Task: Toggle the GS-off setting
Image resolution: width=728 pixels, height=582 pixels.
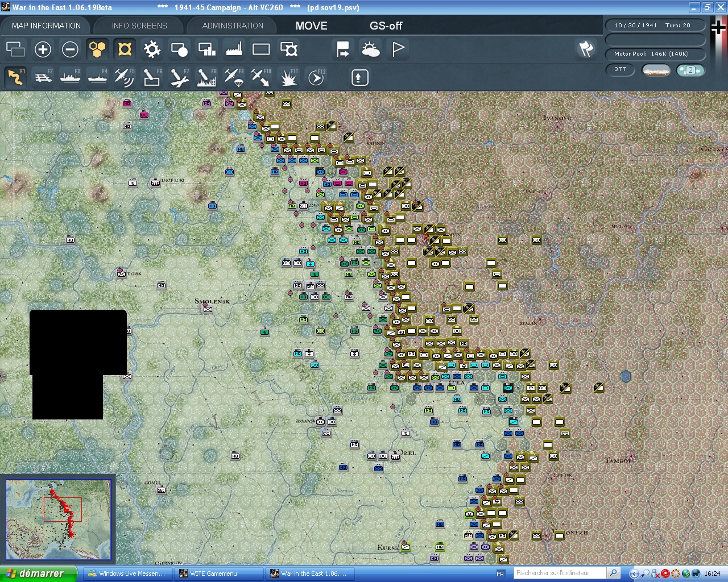Action: point(386,26)
